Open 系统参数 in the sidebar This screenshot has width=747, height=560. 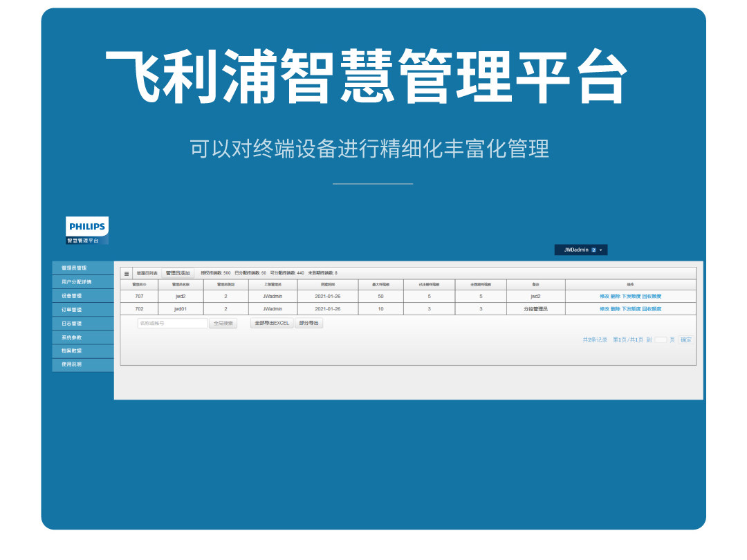click(x=83, y=337)
